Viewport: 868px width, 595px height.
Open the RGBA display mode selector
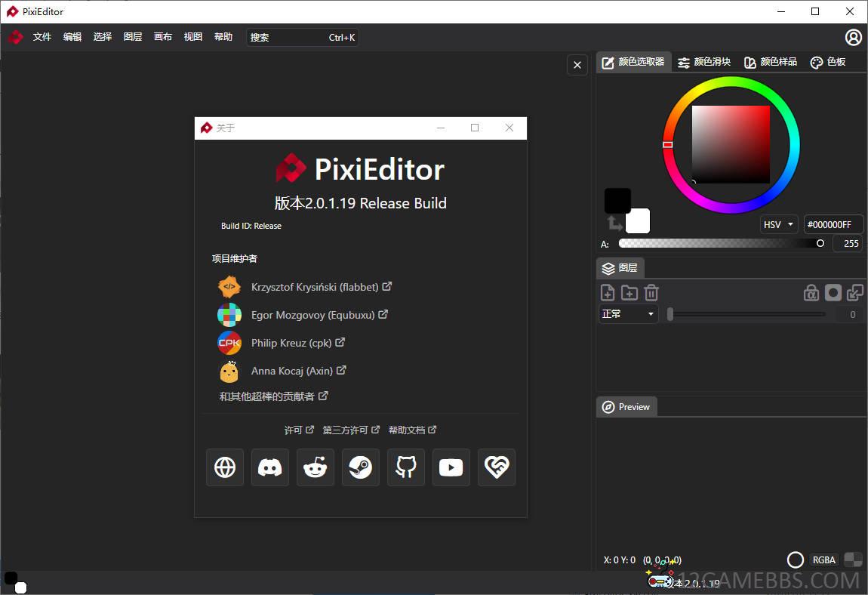[823, 560]
